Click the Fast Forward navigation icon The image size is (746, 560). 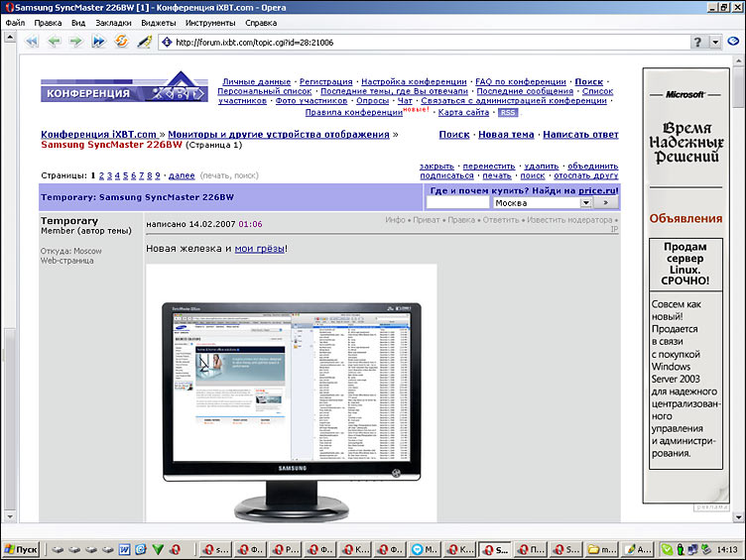(98, 42)
